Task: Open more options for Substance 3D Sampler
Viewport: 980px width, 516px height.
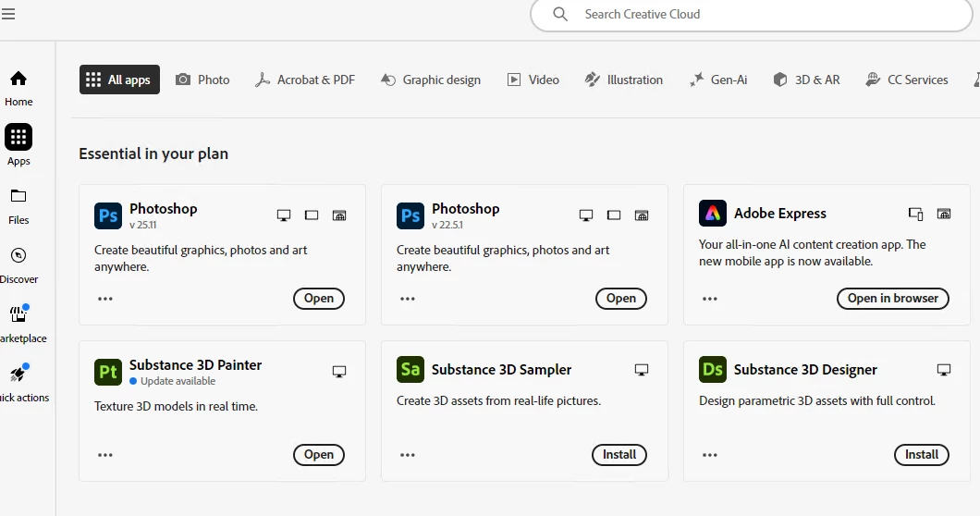Action: (x=408, y=455)
